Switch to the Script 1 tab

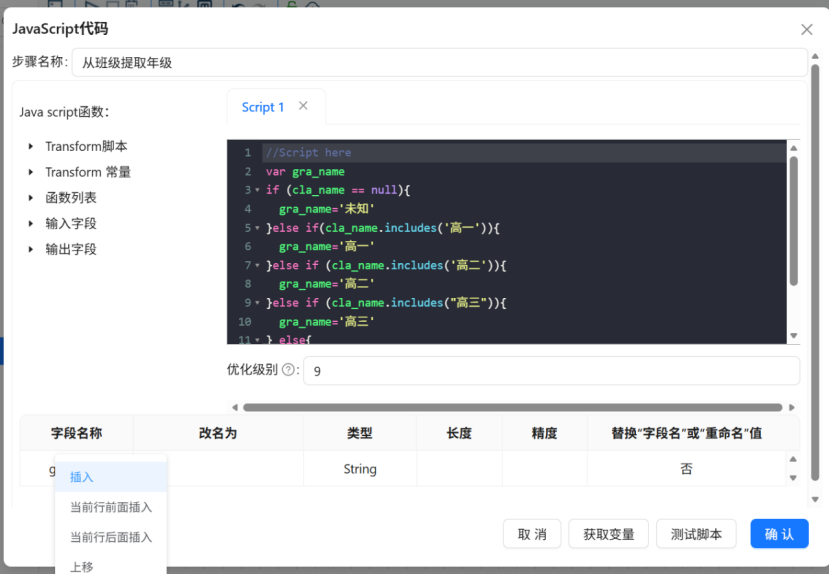coord(263,107)
